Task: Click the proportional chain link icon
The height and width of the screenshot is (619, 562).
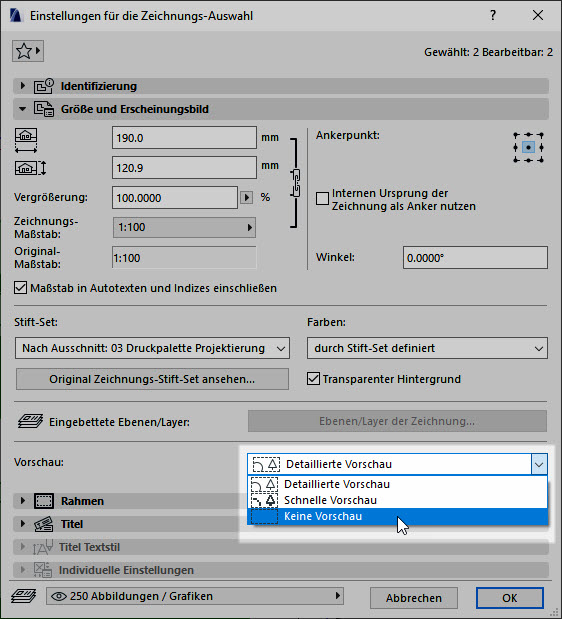Action: coord(296,183)
